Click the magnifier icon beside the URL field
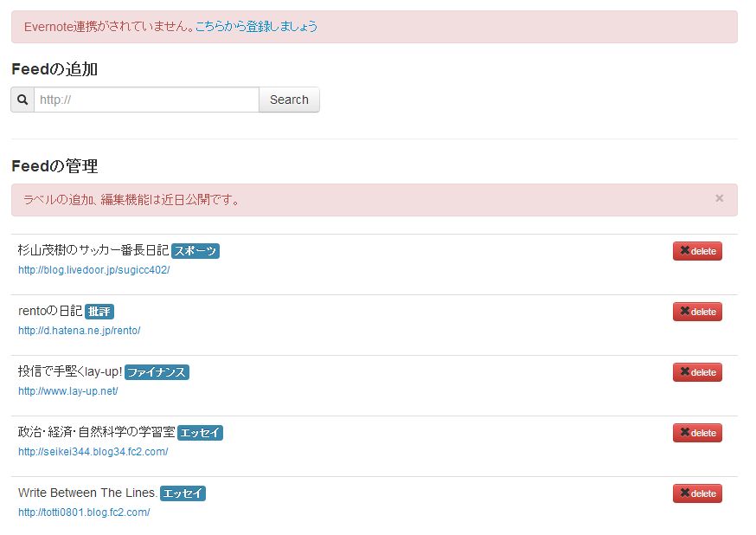 coord(22,100)
